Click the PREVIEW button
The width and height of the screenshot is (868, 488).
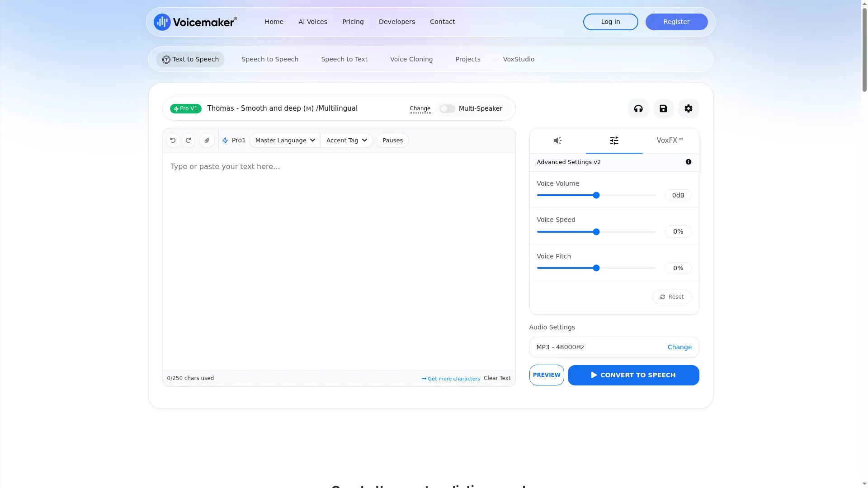click(547, 375)
